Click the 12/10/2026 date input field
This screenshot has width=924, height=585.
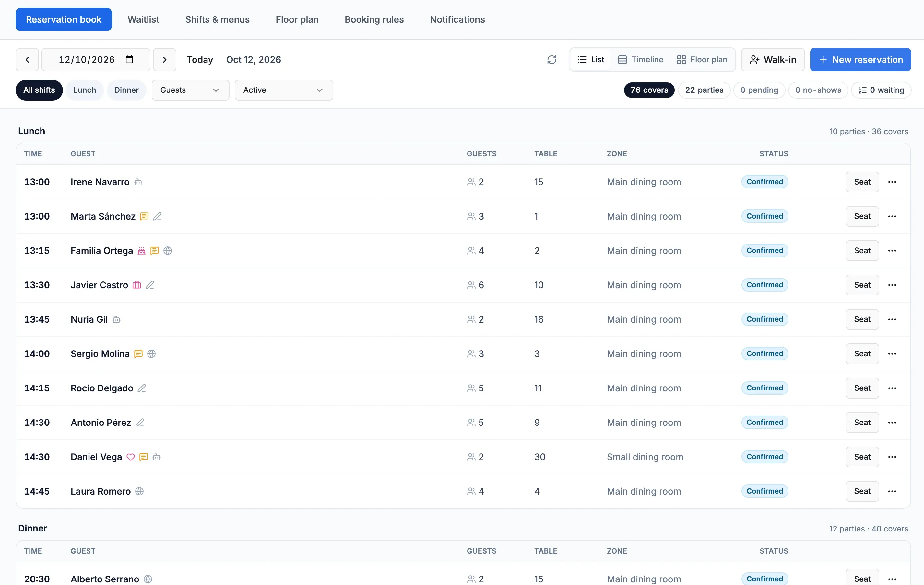(96, 59)
